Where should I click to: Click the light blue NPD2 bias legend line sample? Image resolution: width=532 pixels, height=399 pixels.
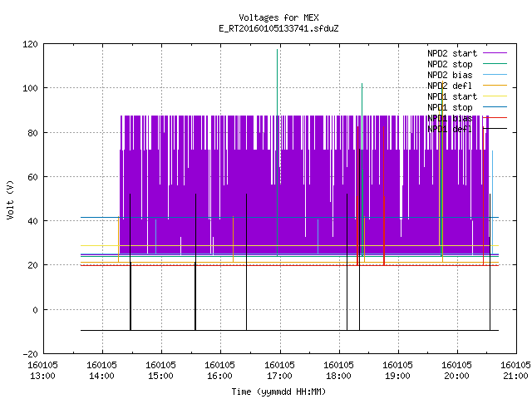tap(495, 74)
